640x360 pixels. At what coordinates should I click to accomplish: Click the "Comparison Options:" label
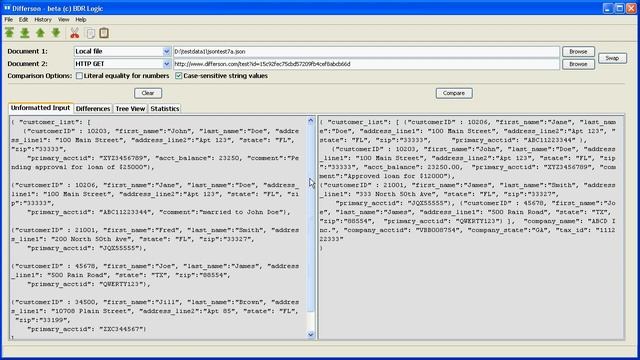pos(40,76)
